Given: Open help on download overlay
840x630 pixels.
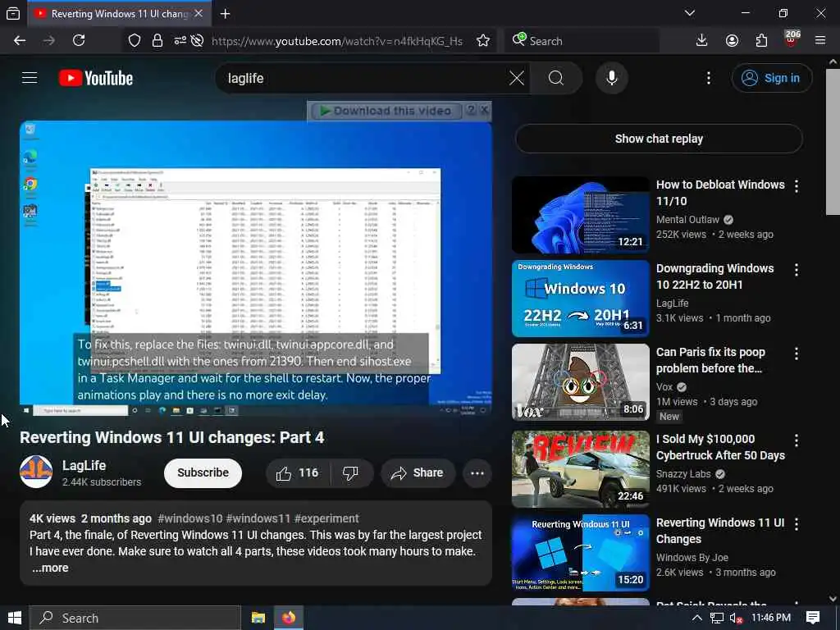Looking at the screenshot, I should tap(472, 110).
